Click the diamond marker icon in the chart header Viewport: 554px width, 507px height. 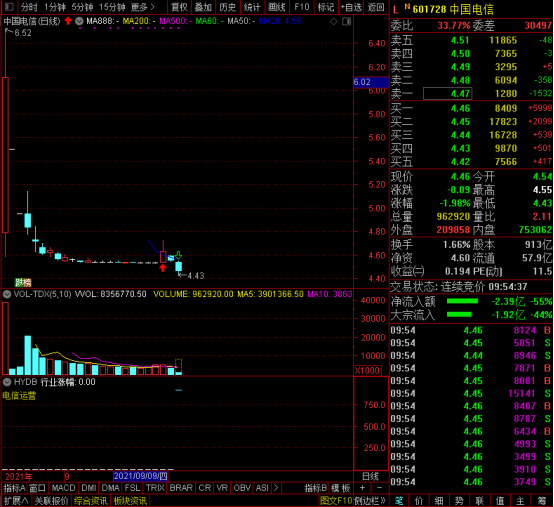click(x=334, y=22)
